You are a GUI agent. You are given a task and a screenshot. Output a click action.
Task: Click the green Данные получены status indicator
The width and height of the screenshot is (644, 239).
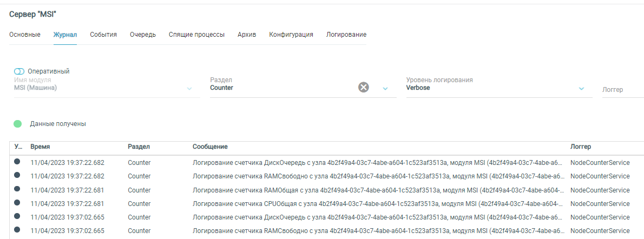tap(18, 124)
